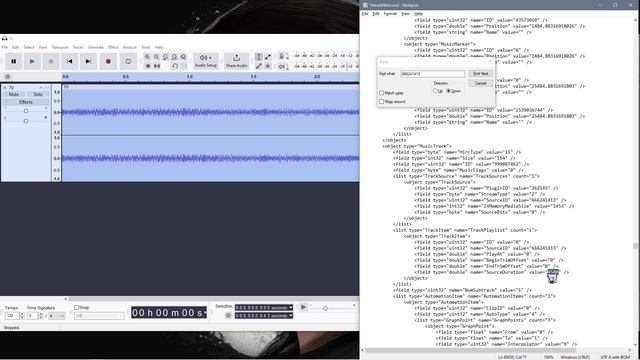
Task: Click Play-at-speed green button
Action: coord(303,307)
